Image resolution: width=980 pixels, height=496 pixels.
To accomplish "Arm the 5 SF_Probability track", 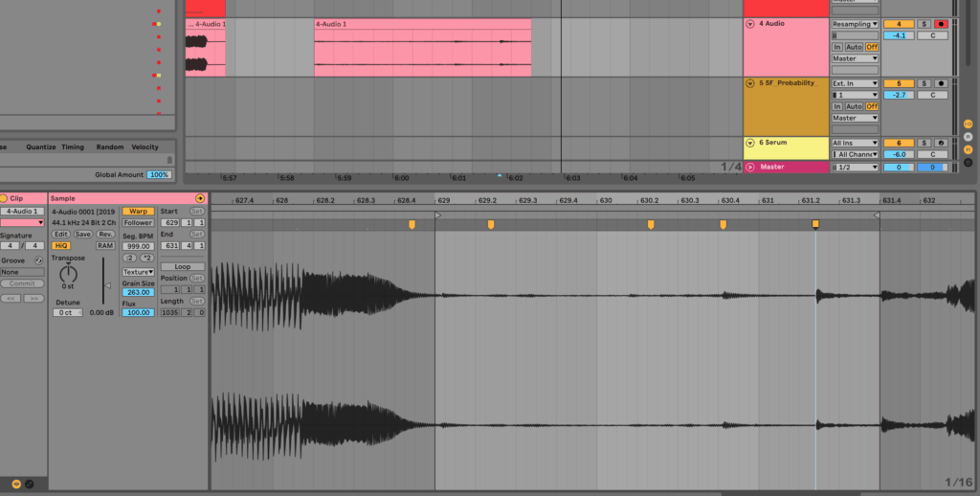I will point(942,83).
